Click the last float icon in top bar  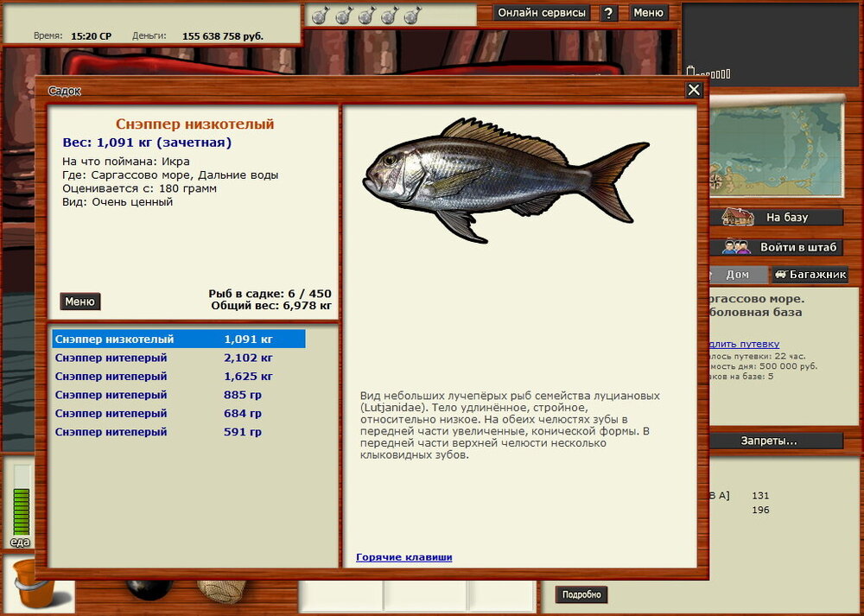412,15
